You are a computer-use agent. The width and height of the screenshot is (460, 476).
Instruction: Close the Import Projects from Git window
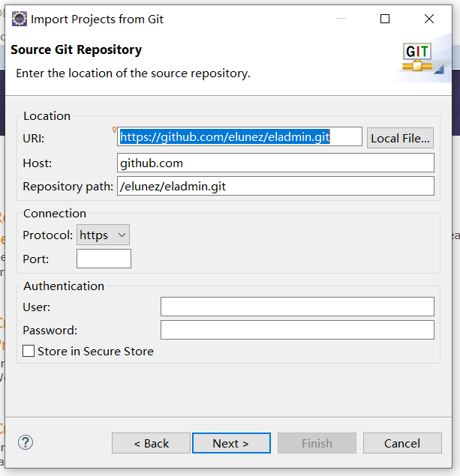coord(429,19)
